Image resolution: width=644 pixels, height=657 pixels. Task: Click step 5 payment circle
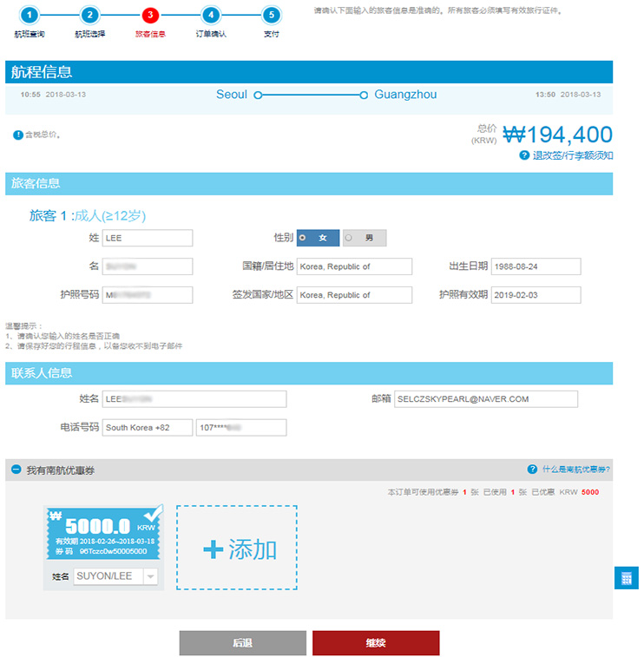coord(272,15)
